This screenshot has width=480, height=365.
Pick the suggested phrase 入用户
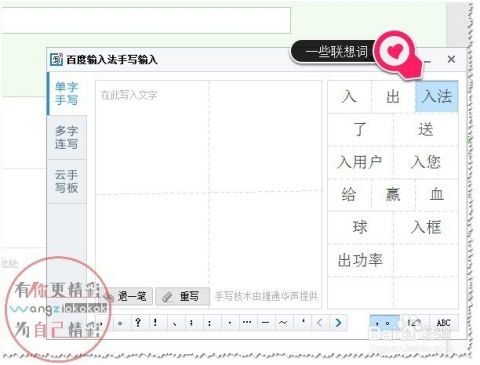click(x=360, y=162)
